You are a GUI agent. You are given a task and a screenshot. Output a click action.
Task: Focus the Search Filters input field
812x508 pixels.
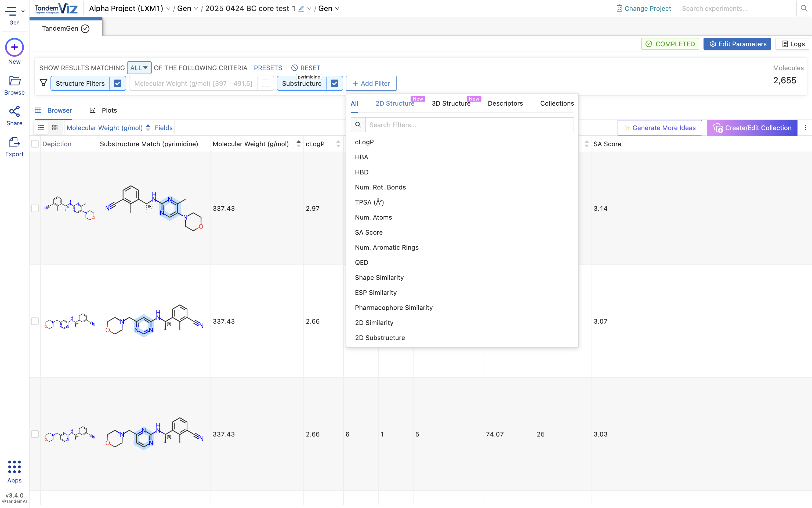pos(469,125)
